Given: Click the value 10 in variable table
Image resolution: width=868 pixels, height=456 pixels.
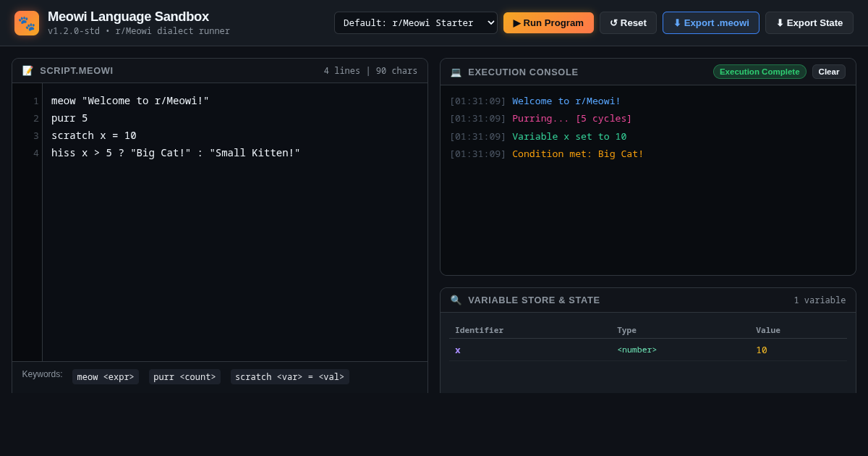Looking at the screenshot, I should tap(762, 350).
